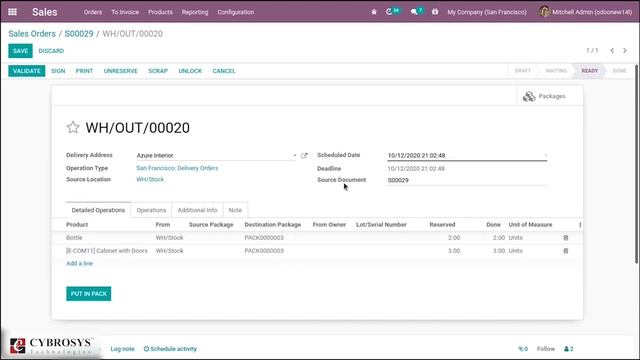
Task: Open WH/Stock source location link
Action: (x=150, y=180)
